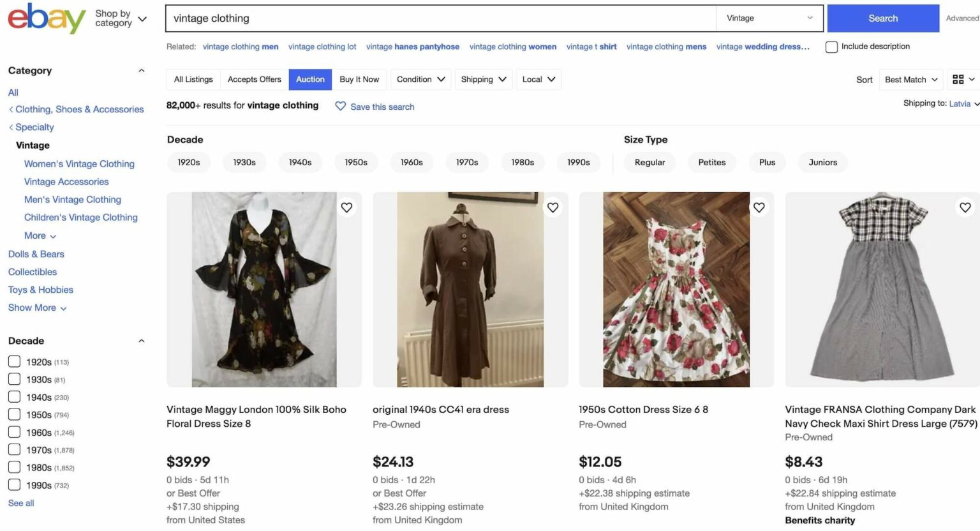This screenshot has height=531, width=980.
Task: Open Men's Vintage Clothing category
Action: click(x=73, y=200)
